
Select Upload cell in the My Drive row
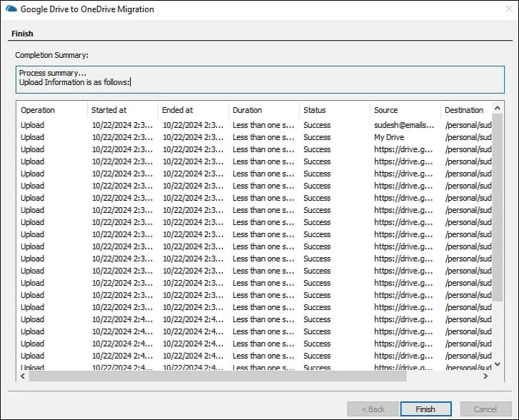pos(32,137)
